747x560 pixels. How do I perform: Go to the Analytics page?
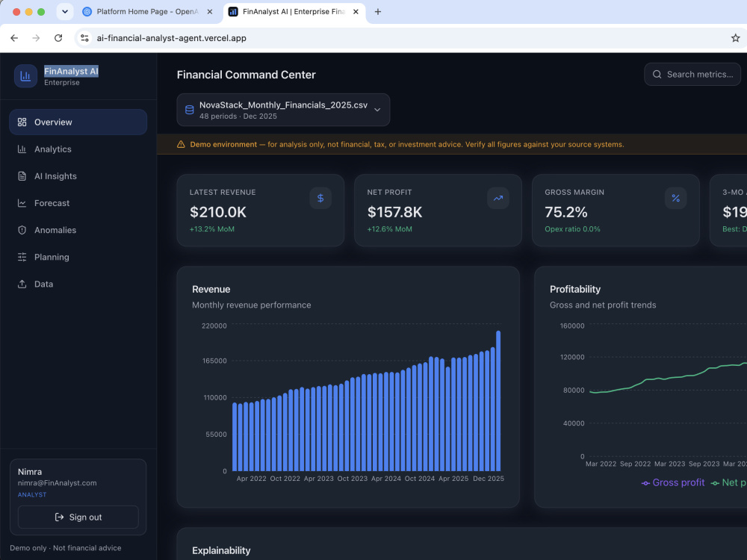click(x=78, y=149)
